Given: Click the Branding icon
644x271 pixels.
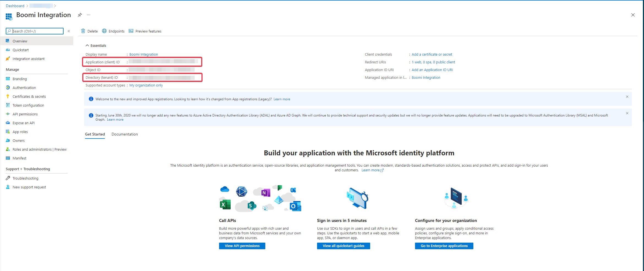Looking at the screenshot, I should pos(8,79).
